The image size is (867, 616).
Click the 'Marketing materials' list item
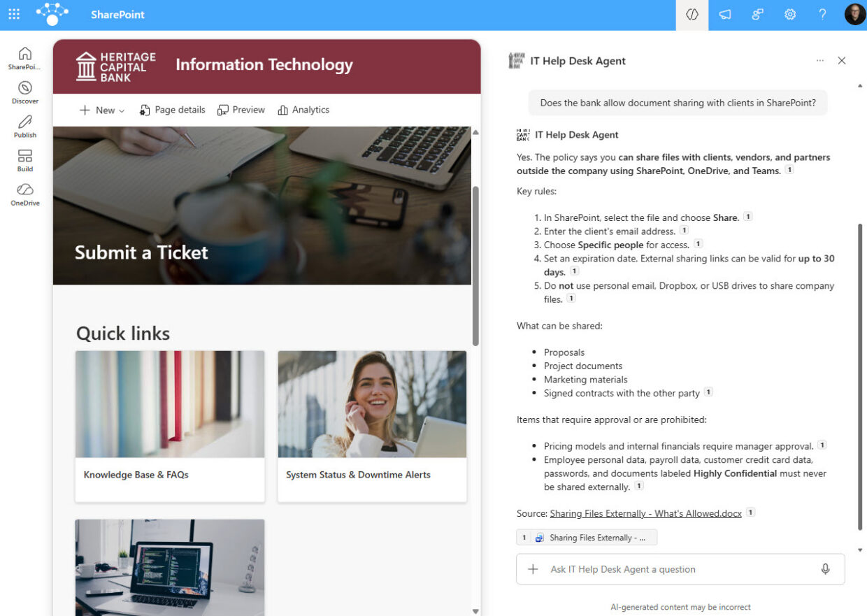pos(586,380)
